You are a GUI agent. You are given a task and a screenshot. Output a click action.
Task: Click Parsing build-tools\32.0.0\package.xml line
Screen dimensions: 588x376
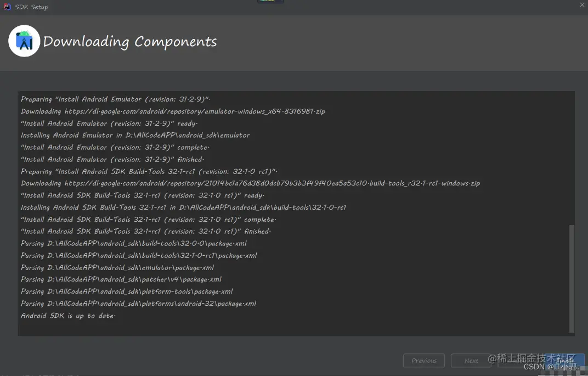pyautogui.click(x=133, y=244)
